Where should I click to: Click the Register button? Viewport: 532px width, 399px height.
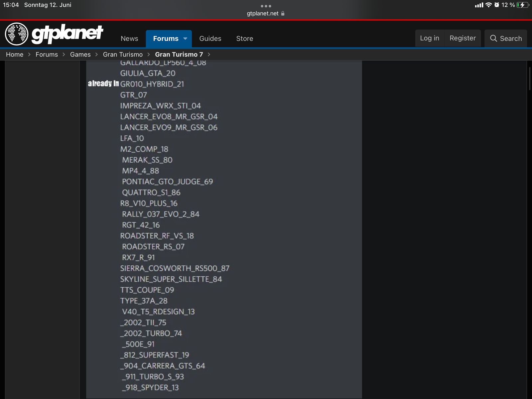pos(463,38)
